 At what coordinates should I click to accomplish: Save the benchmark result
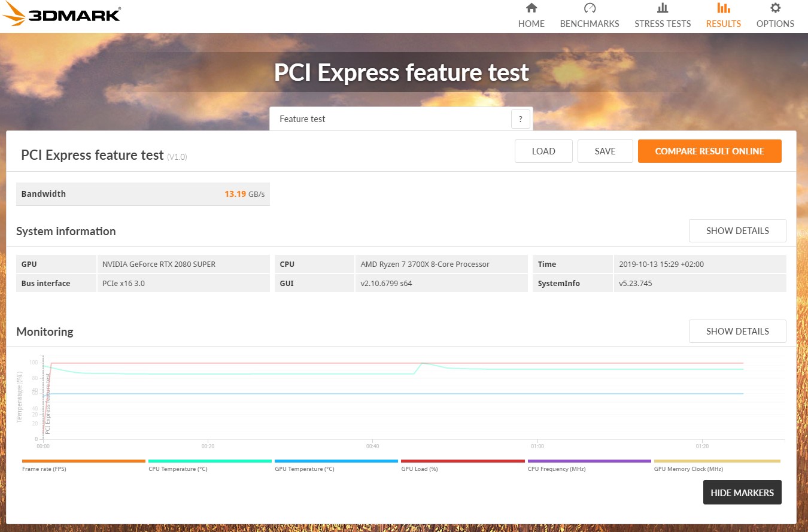tap(605, 151)
